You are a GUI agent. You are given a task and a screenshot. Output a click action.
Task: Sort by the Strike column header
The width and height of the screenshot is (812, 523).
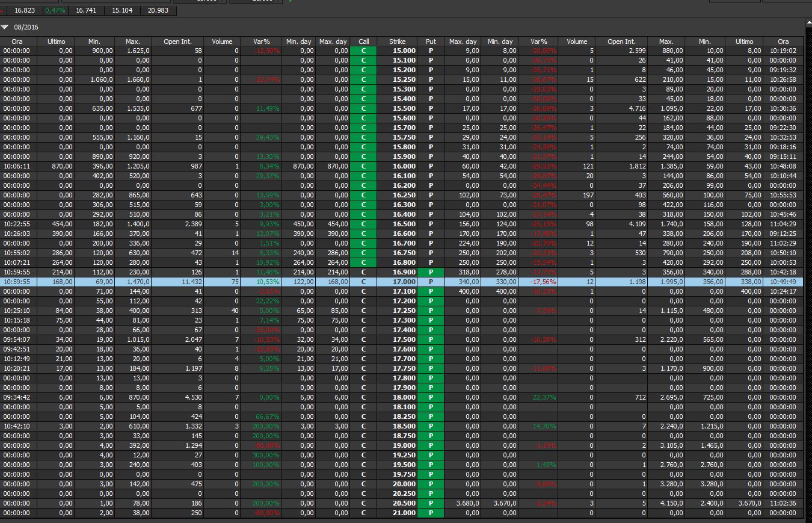[x=397, y=42]
